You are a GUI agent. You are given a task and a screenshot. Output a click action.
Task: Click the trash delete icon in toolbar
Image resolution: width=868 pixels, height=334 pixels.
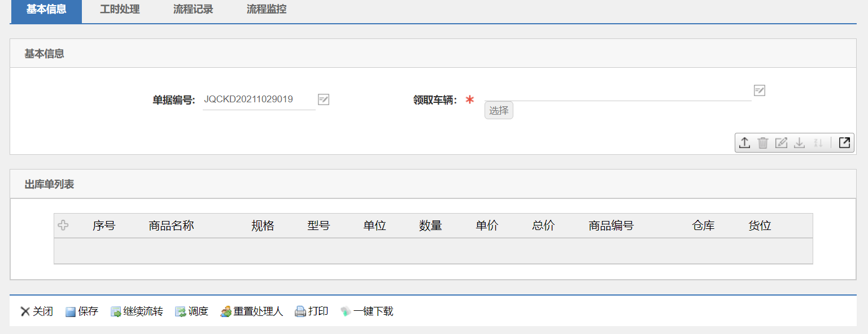point(763,143)
